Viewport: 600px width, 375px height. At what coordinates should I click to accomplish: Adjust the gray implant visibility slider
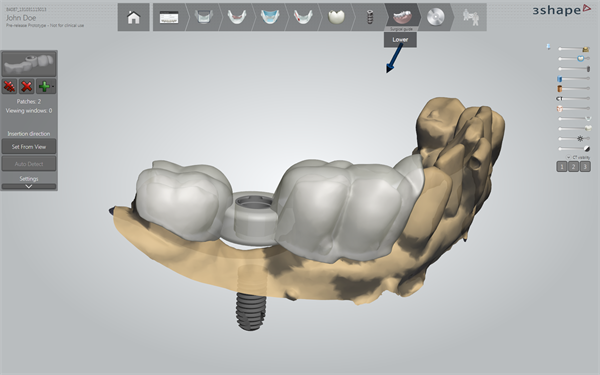tap(574, 69)
